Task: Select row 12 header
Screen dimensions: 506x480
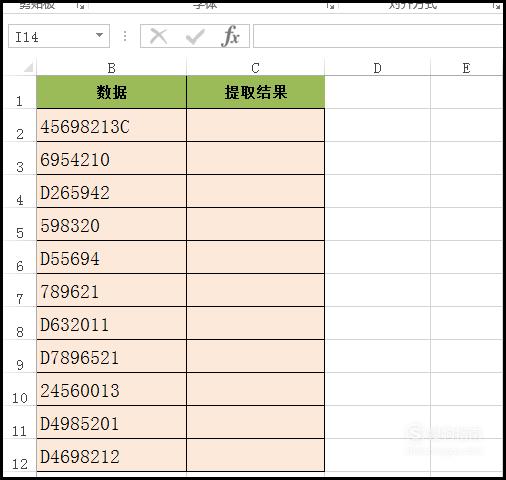Action: (x=19, y=455)
